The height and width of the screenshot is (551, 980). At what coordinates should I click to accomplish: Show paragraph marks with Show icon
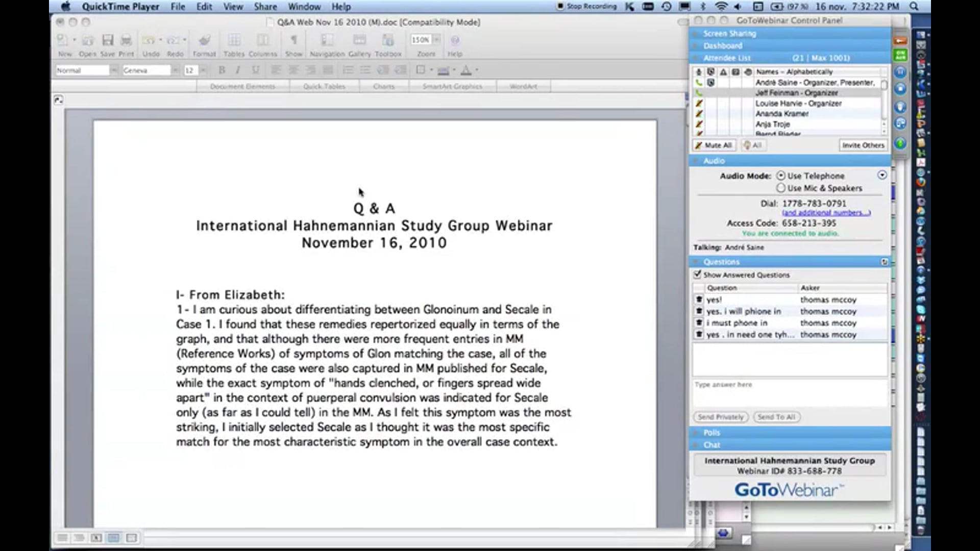(x=293, y=41)
